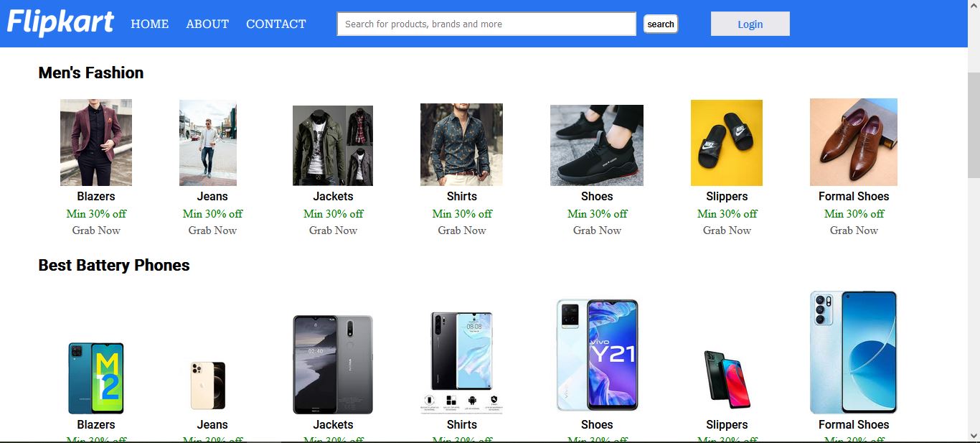980x443 pixels.
Task: Click Grab Now under Blazers
Action: coord(96,230)
